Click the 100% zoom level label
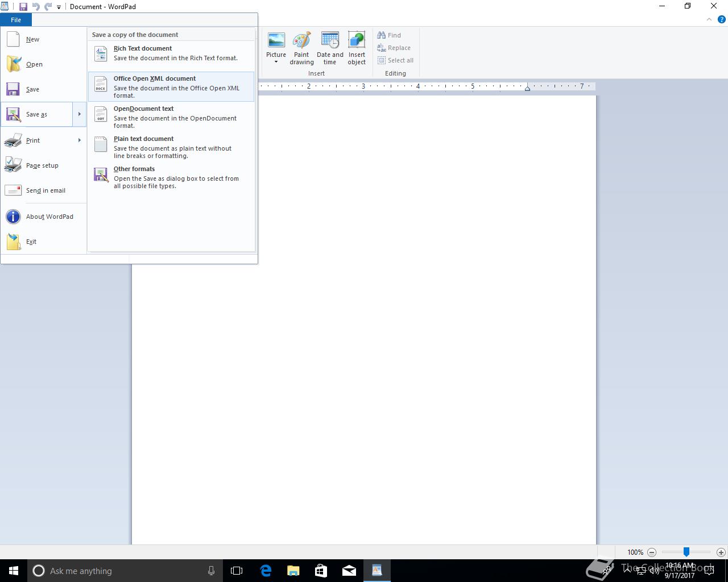The width and height of the screenshot is (728, 582). tap(635, 552)
